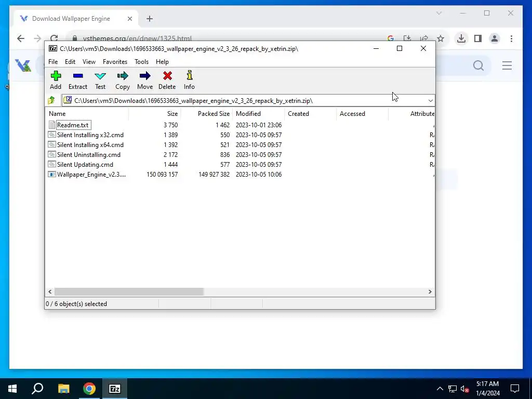Screen dimensions: 532x399
Task: Click the Wallpaper_Engine_v2.3 executable icon
Action: click(x=51, y=175)
